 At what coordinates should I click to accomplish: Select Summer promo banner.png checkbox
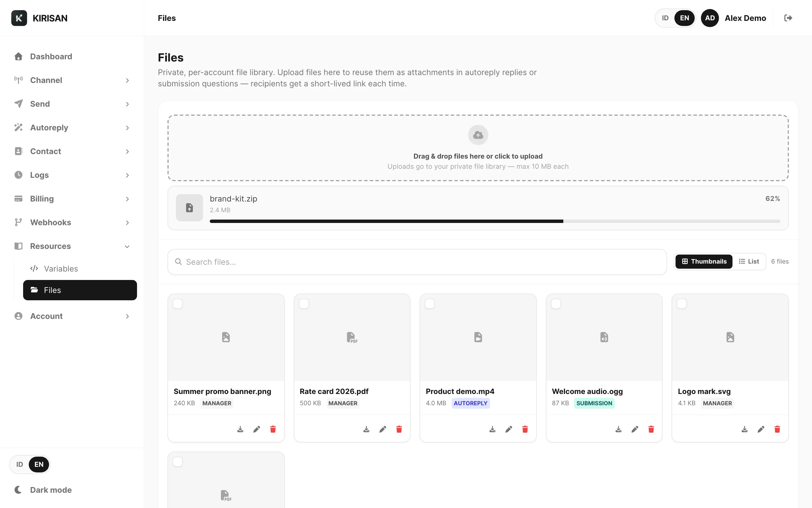[x=178, y=304]
